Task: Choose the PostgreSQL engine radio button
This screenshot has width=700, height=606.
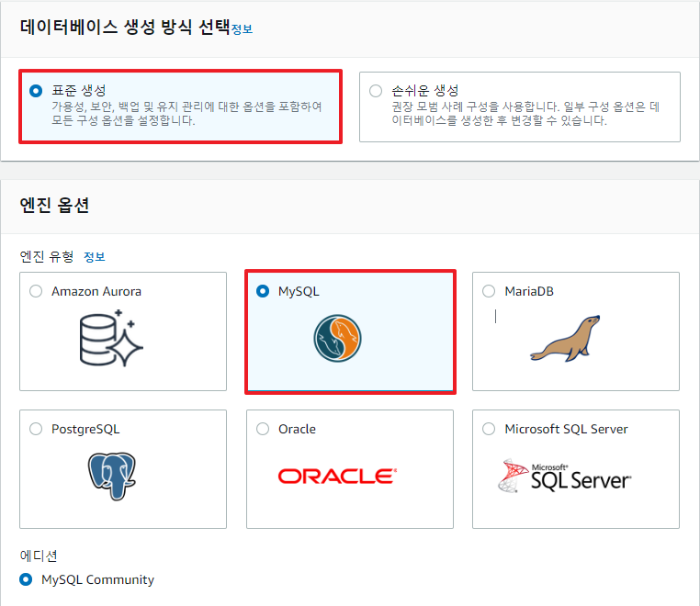Action: click(36, 430)
